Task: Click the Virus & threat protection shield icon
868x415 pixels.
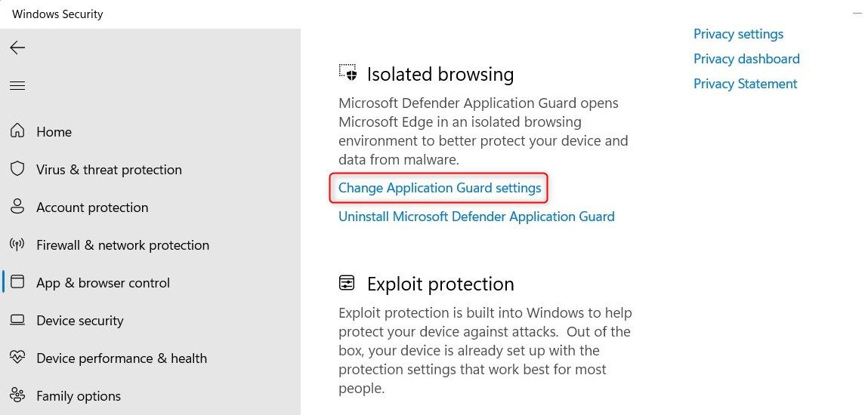Action: click(x=17, y=168)
